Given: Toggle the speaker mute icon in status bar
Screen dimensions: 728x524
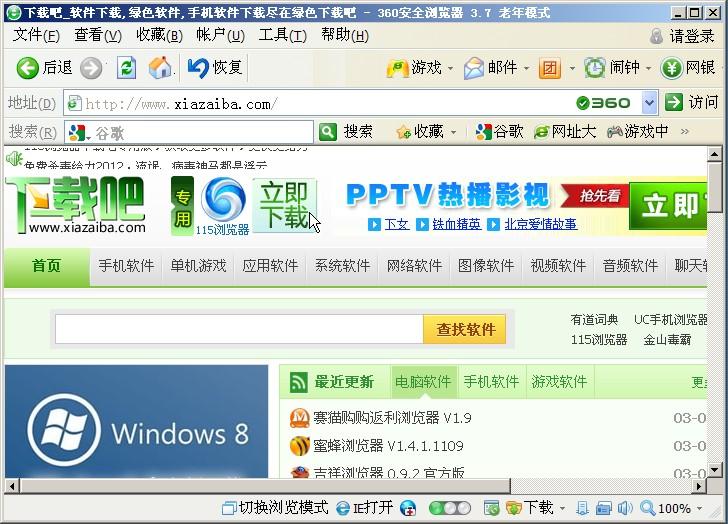Looking at the screenshot, I should click(625, 508).
